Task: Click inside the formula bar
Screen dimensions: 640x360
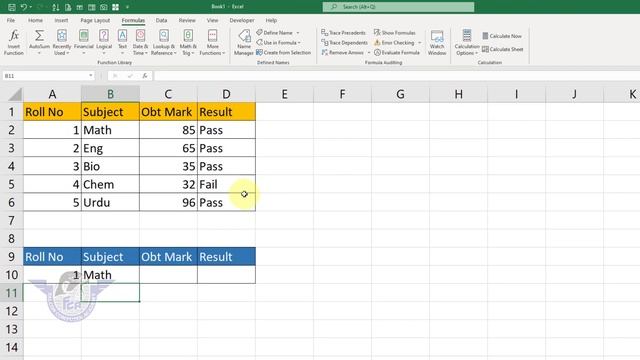Action: pyautogui.click(x=396, y=76)
